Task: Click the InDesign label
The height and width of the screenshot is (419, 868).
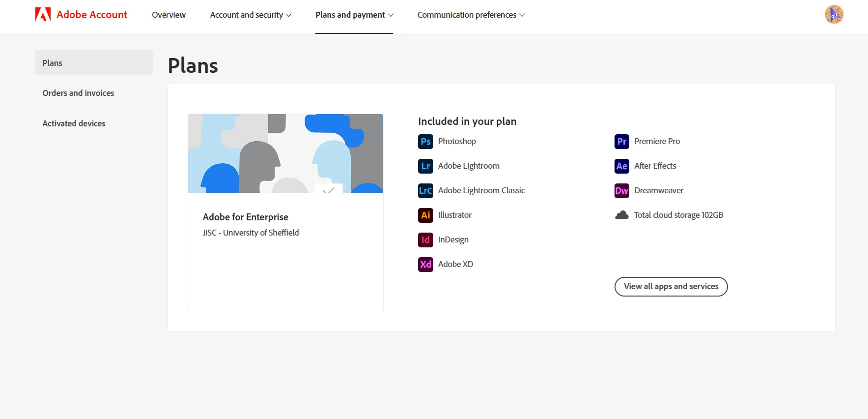Action: [453, 239]
